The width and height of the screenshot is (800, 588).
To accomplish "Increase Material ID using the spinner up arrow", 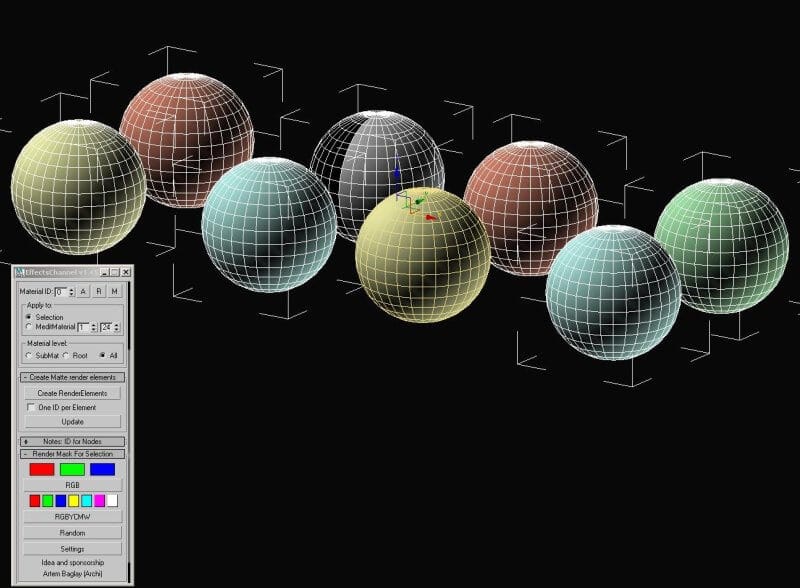I will (71, 288).
